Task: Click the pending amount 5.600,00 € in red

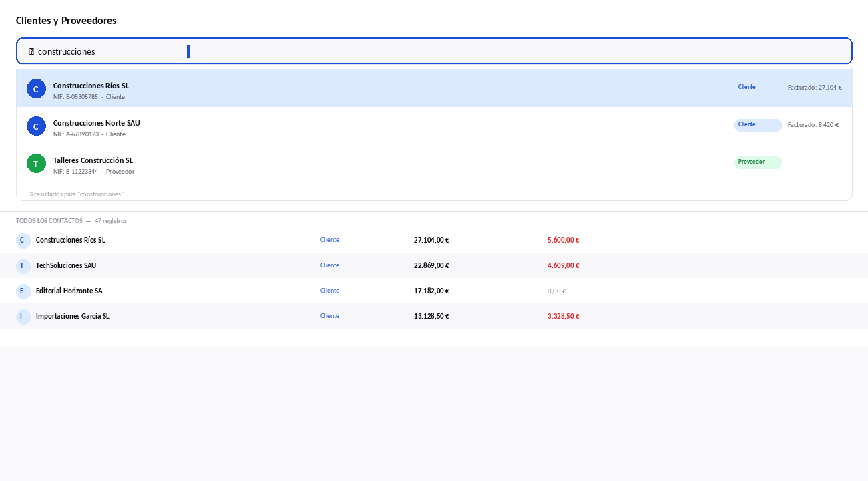Action: point(563,240)
